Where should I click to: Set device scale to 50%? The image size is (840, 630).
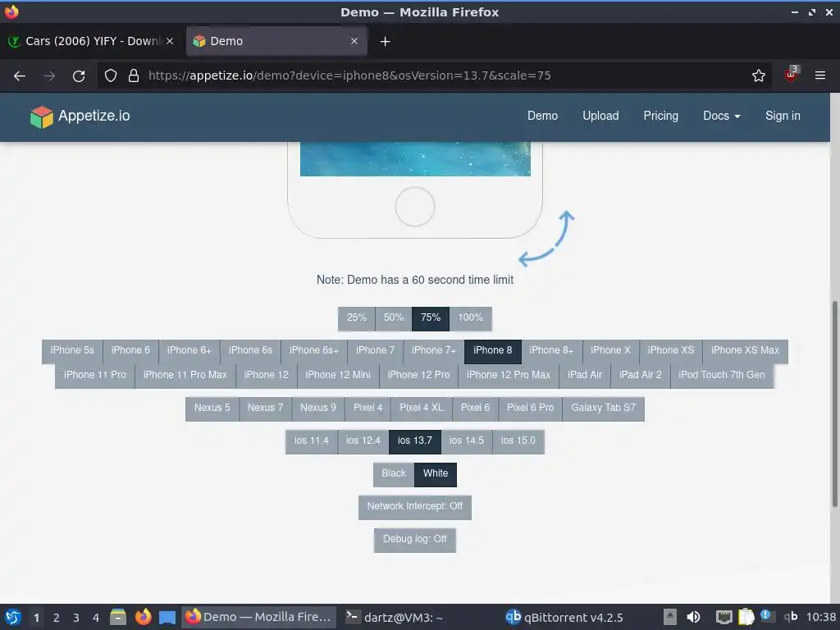(393, 318)
